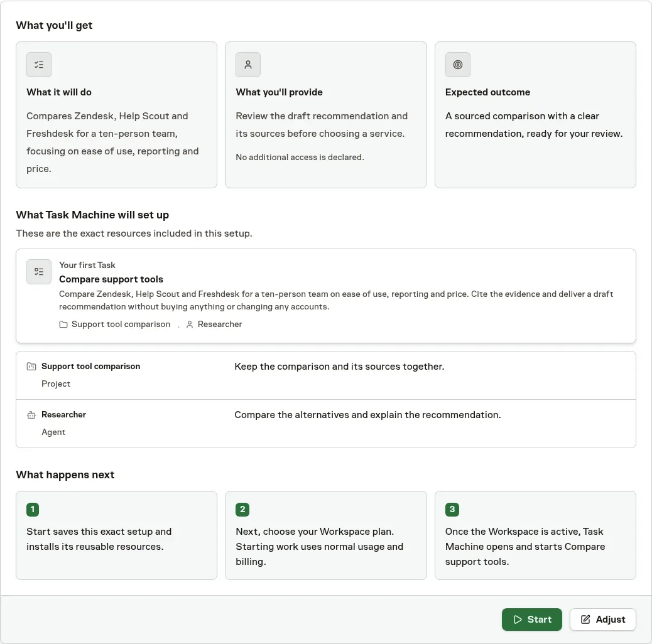Click the Agent type label
The height and width of the screenshot is (644, 652).
[x=53, y=432]
